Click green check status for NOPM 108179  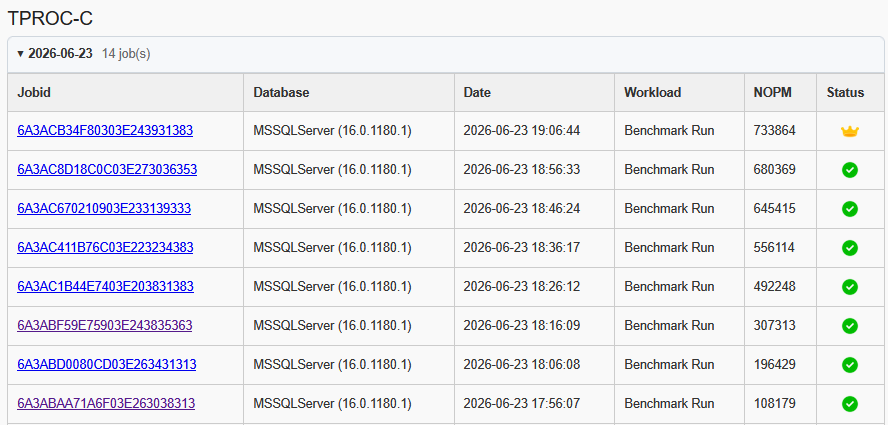point(849,404)
